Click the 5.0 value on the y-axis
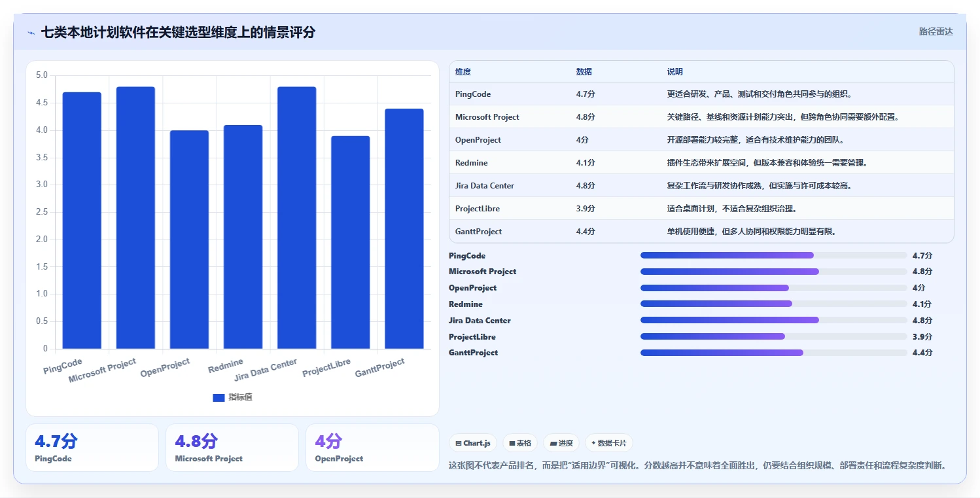Screen dimensions: 980x498 pyautogui.click(x=41, y=75)
